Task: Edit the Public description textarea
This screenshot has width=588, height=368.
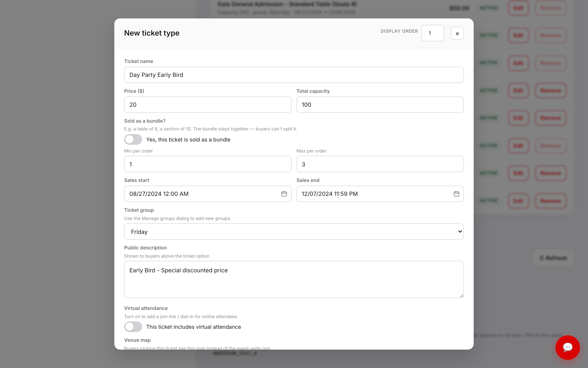Action: 294,279
